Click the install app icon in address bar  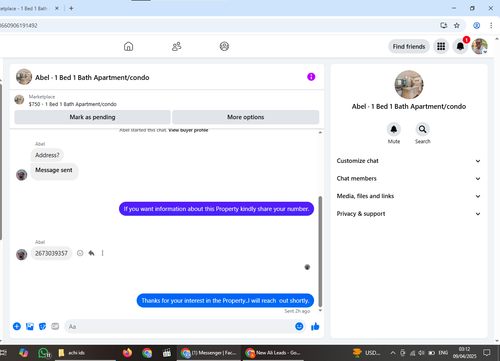coord(444,25)
